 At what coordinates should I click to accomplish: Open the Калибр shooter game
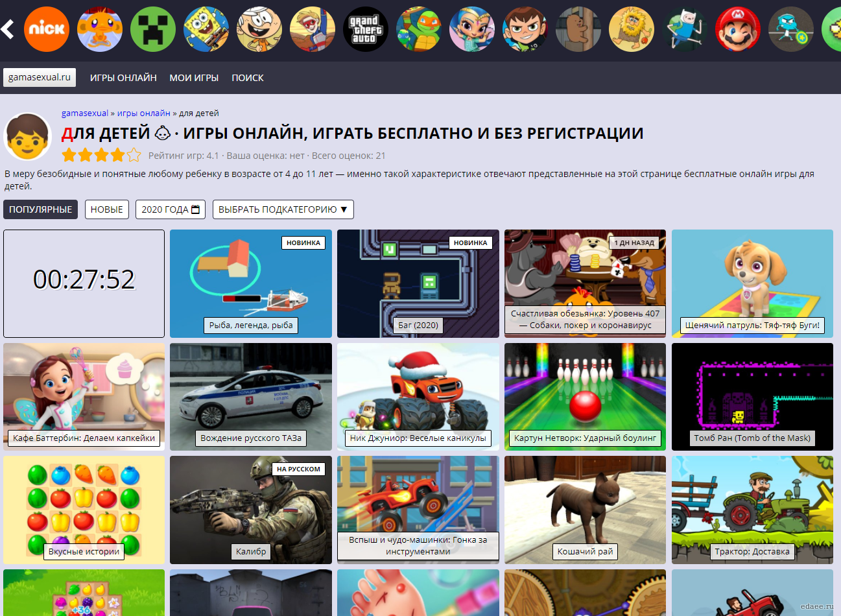coord(251,510)
